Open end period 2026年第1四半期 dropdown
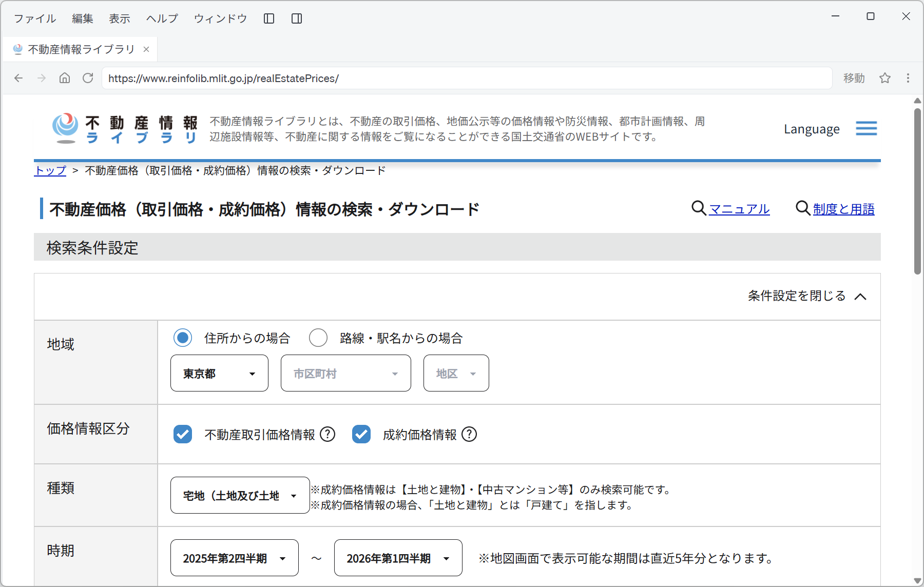The image size is (924, 587). pos(398,558)
